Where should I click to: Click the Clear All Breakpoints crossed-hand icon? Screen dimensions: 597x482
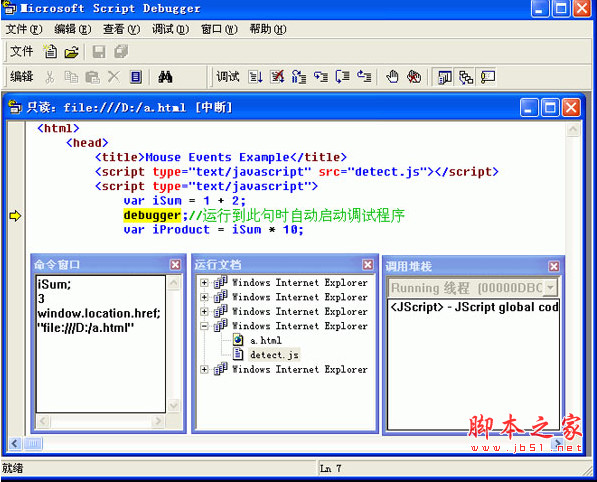[x=414, y=77]
